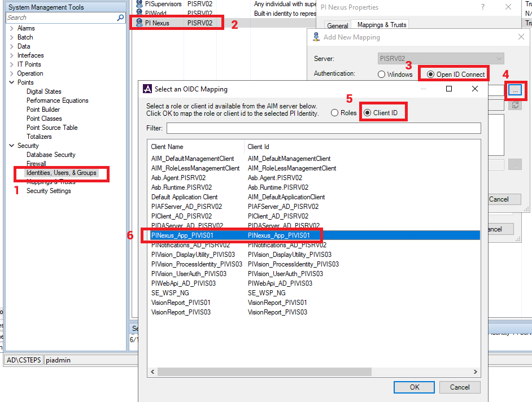Select the Client ID radio button
Viewport: 532px width, 402px height.
(368, 112)
